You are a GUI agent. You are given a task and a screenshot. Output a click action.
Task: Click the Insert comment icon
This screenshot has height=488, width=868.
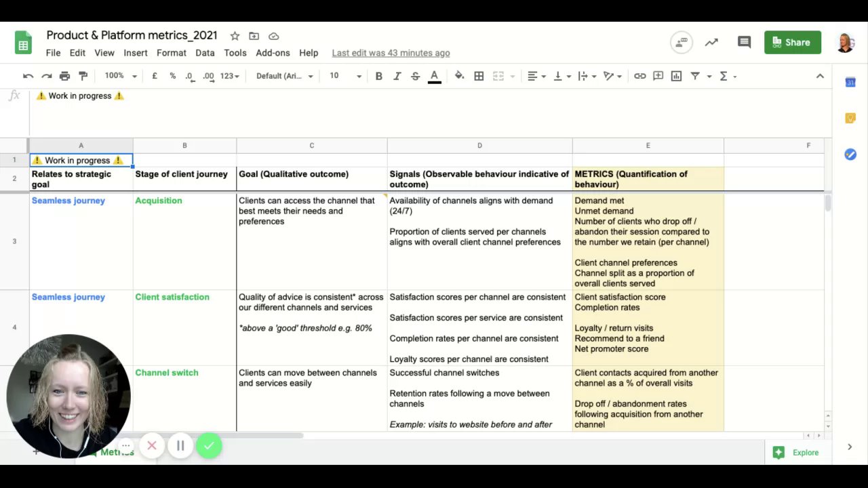pos(658,76)
